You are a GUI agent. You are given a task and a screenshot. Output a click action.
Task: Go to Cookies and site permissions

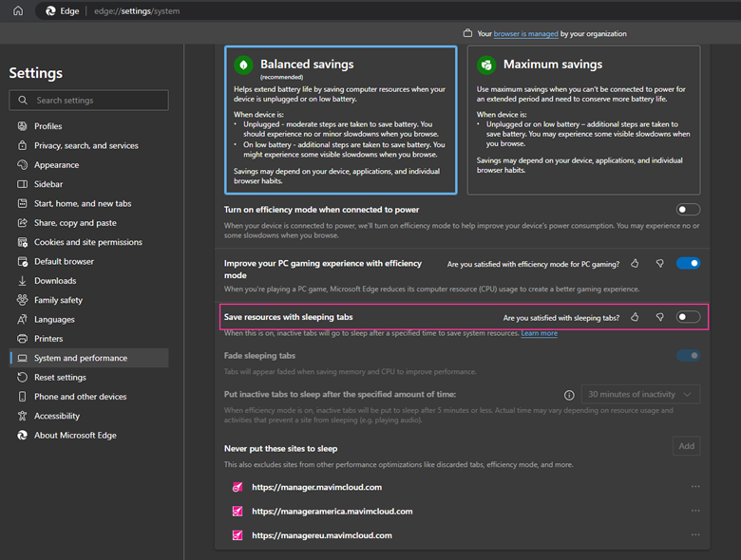(x=88, y=242)
